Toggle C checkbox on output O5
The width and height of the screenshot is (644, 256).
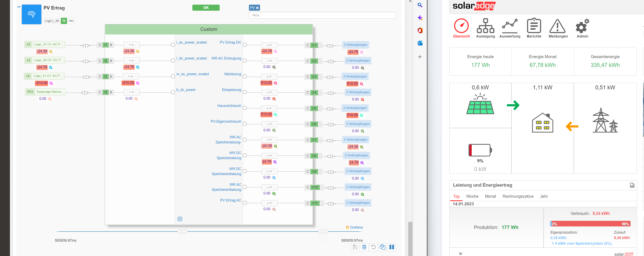click(307, 108)
